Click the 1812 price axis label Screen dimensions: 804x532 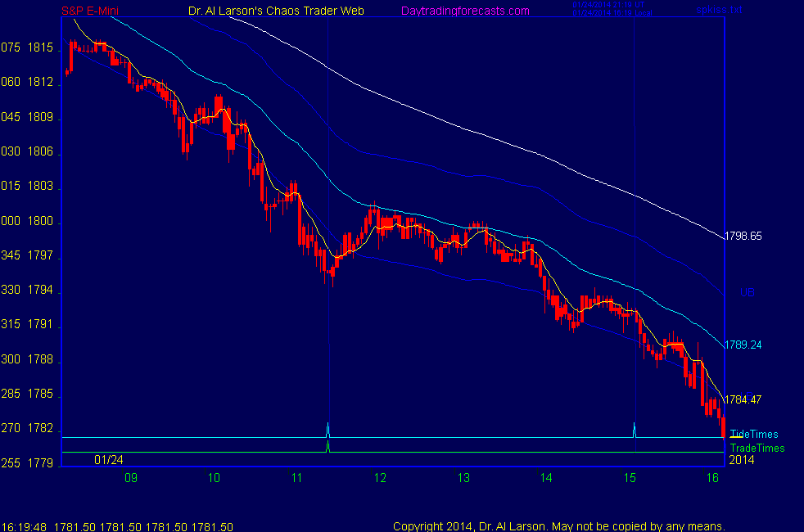tap(40, 82)
